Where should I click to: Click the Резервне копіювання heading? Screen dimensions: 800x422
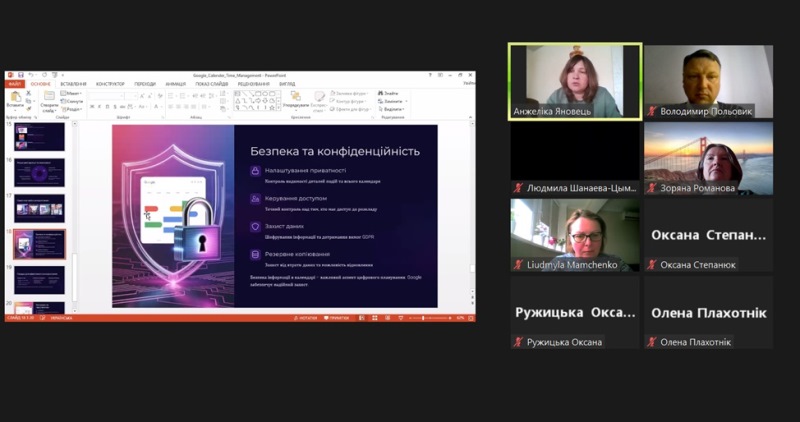click(297, 254)
